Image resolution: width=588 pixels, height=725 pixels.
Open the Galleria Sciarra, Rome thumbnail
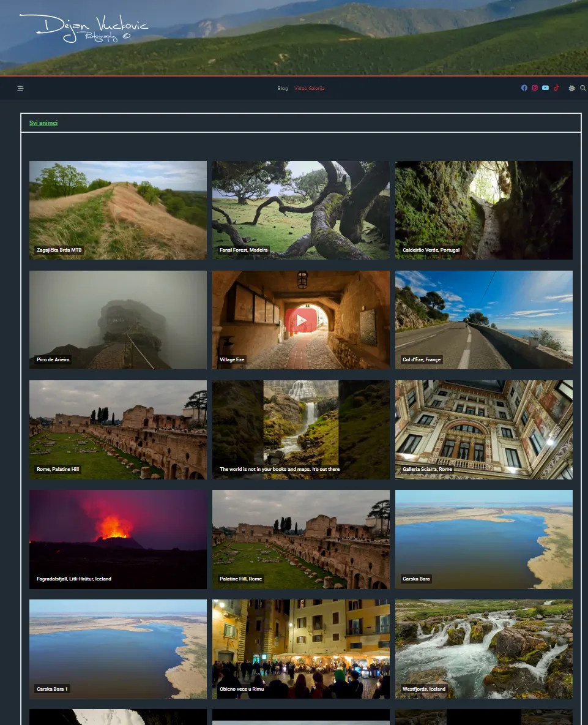coord(483,429)
